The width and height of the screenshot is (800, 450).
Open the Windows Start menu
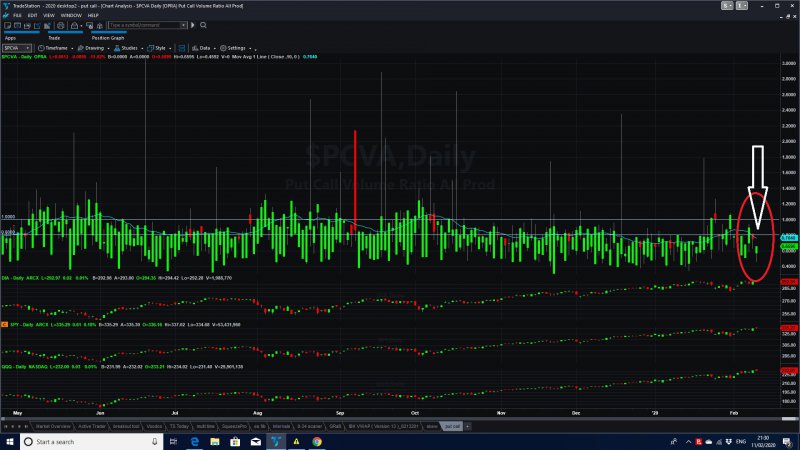(x=10, y=441)
